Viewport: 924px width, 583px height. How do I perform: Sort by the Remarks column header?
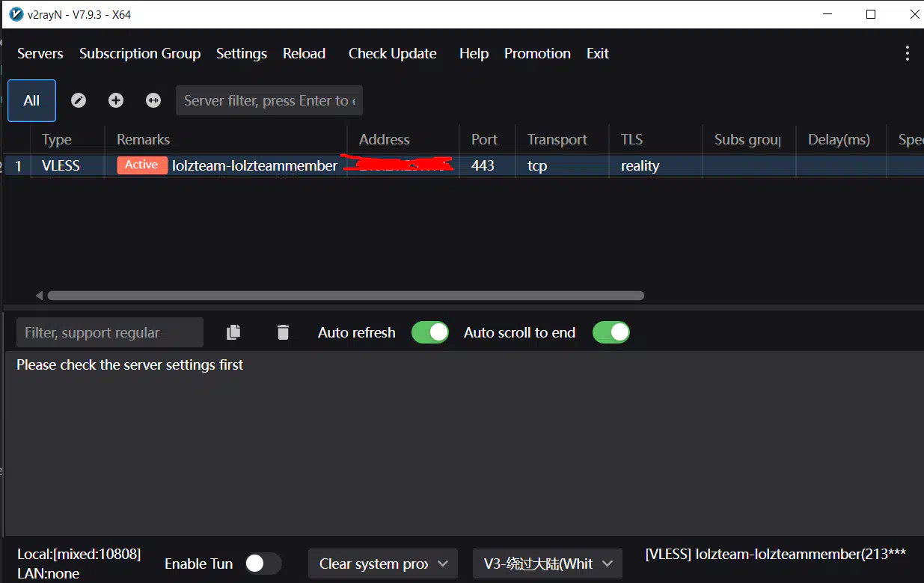pos(226,139)
